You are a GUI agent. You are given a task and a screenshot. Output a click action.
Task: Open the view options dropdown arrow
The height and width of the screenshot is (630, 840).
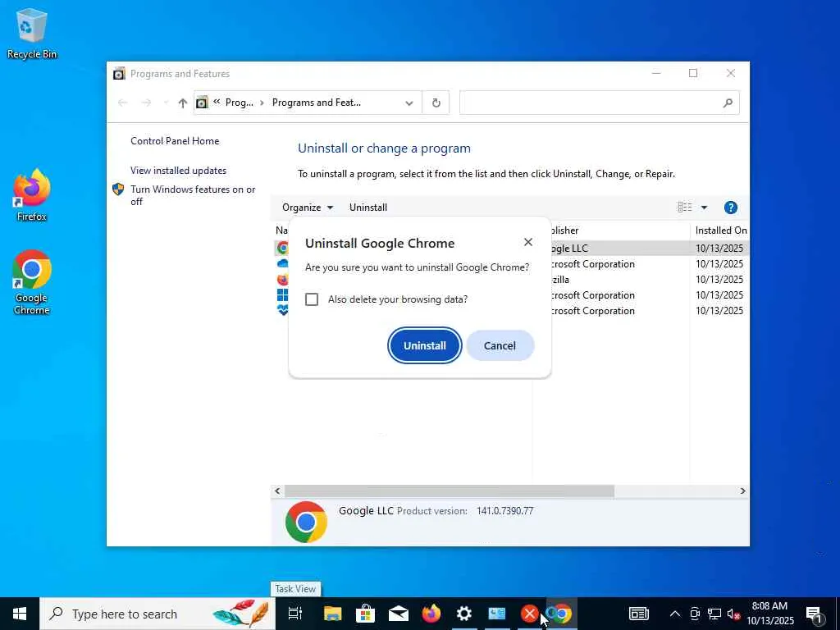(x=704, y=208)
